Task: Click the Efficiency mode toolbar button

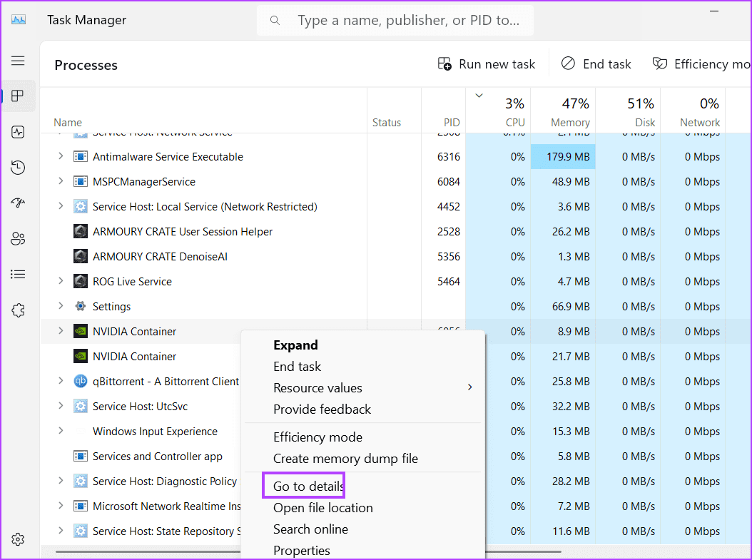Action: (x=701, y=64)
